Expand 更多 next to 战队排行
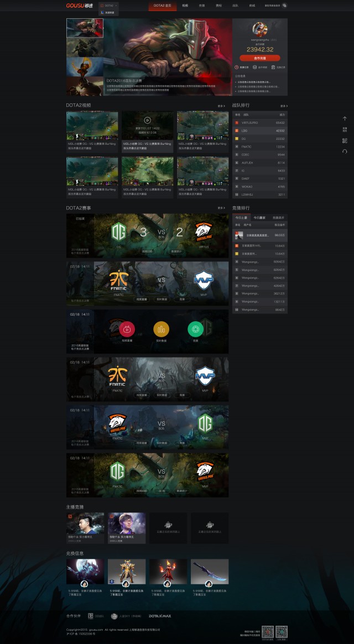The image size is (354, 644). (284, 106)
